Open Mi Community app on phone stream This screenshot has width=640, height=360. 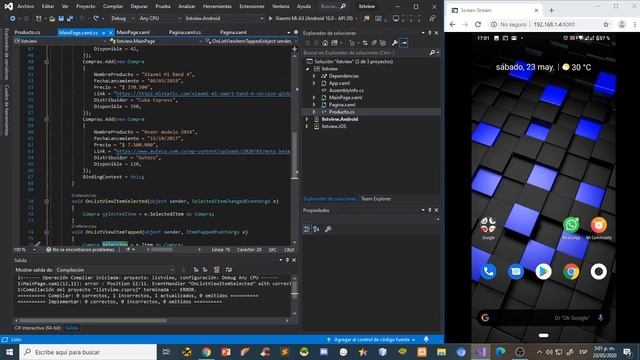tap(598, 225)
